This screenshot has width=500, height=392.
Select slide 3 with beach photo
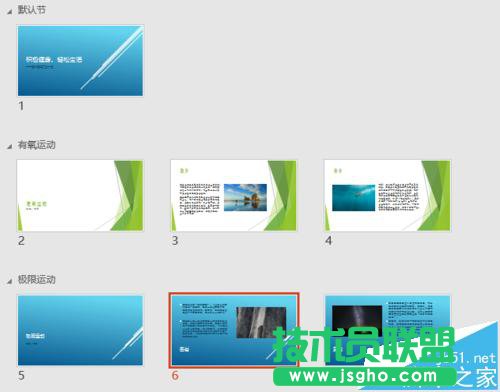(x=233, y=196)
